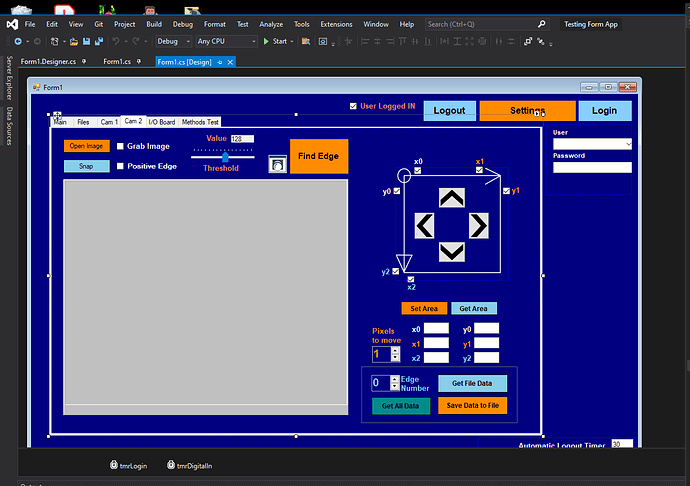Toggle the y2 checkbox
The height and width of the screenshot is (486, 690).
click(x=396, y=271)
